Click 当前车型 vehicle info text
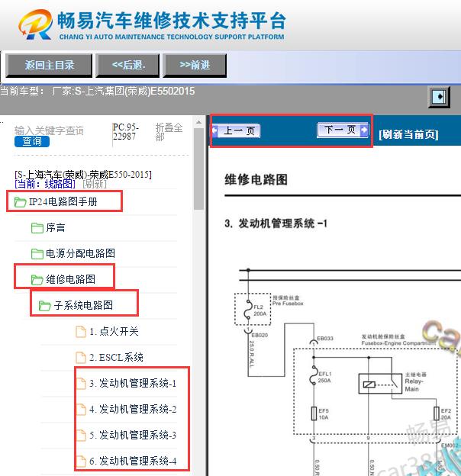 (x=98, y=91)
